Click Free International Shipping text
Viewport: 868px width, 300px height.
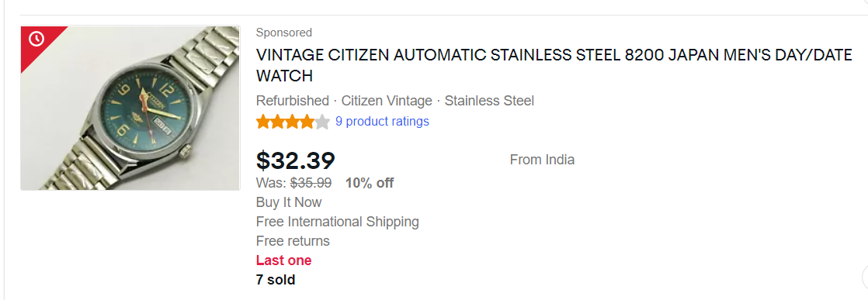click(x=337, y=222)
